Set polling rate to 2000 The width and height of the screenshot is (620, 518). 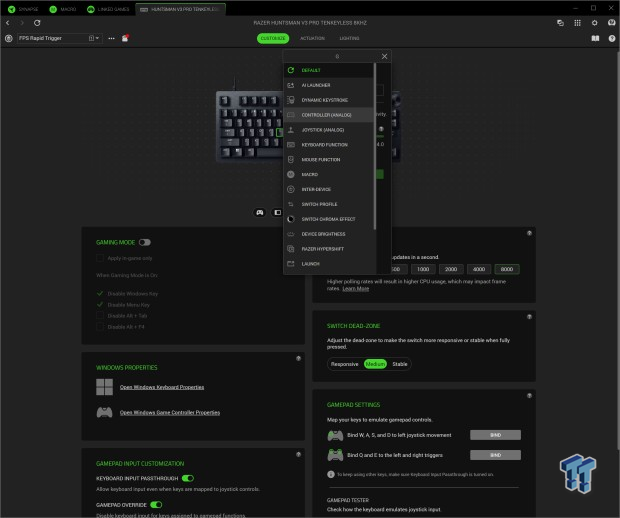tap(451, 269)
